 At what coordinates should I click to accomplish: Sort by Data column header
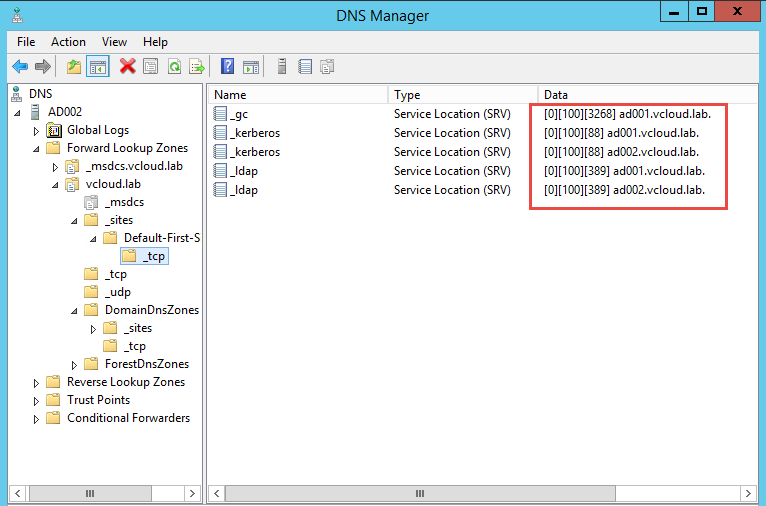(647, 94)
